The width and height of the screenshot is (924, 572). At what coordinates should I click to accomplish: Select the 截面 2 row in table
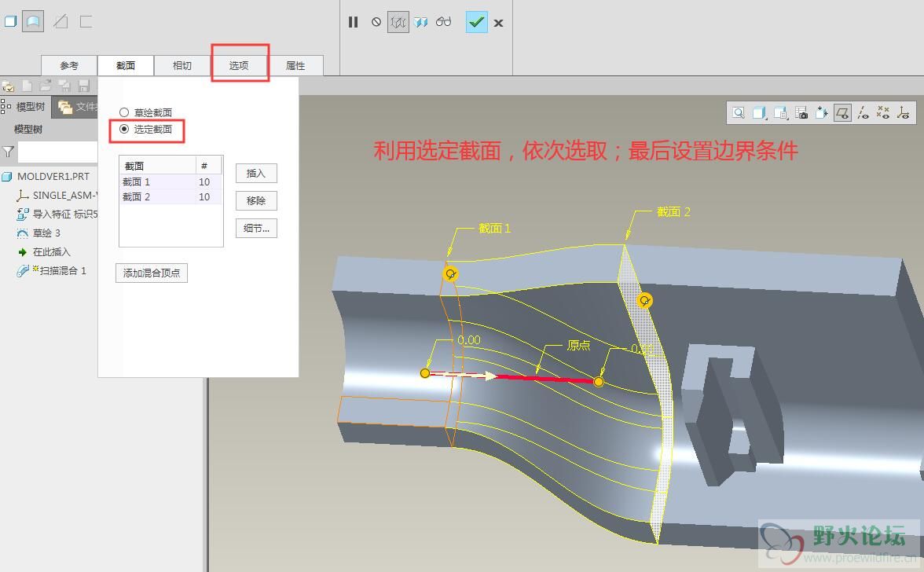(x=171, y=196)
